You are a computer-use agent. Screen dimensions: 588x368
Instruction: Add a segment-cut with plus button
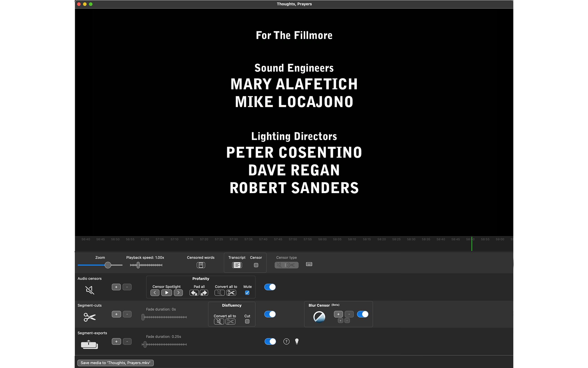[116, 314]
